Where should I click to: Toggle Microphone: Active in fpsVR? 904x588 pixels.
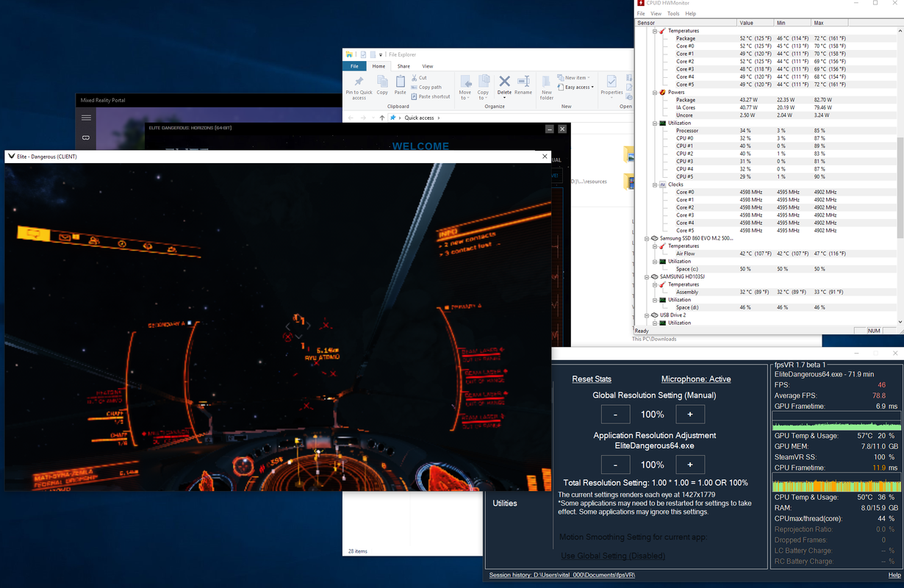coord(696,379)
